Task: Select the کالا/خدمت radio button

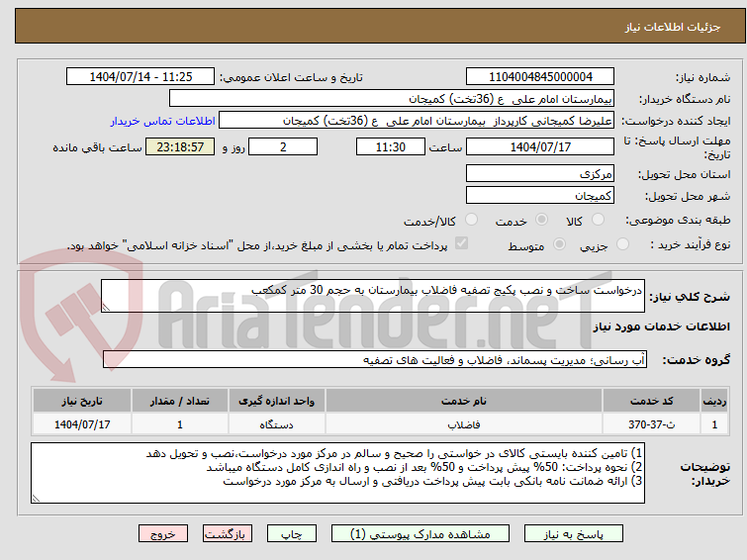Action: click(471, 220)
